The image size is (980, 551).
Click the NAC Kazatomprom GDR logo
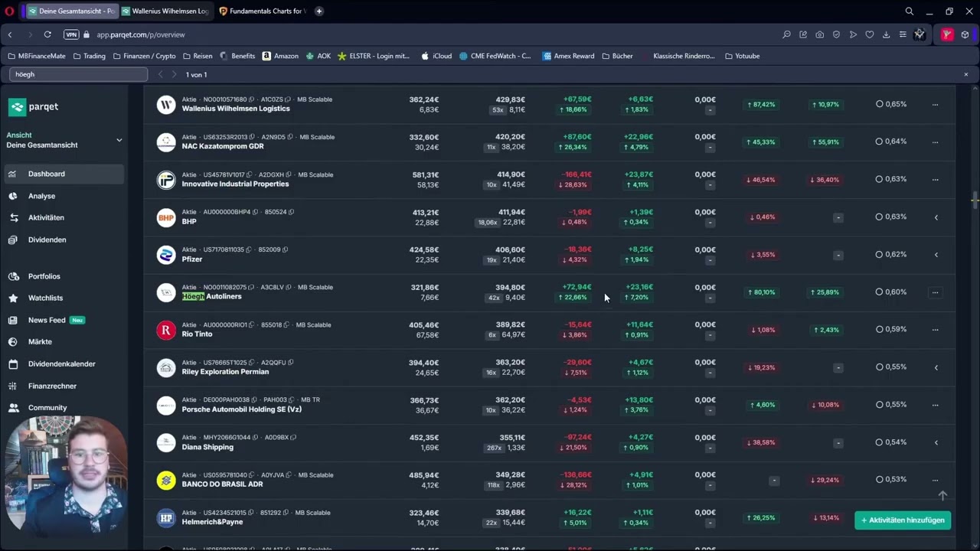coord(166,142)
